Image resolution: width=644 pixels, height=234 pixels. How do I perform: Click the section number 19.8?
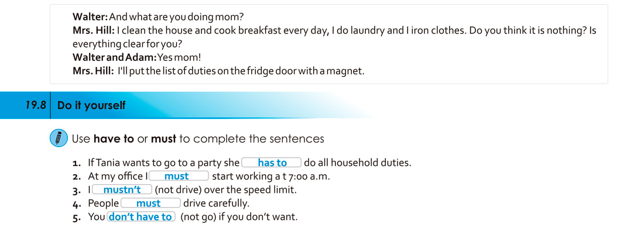coord(35,106)
